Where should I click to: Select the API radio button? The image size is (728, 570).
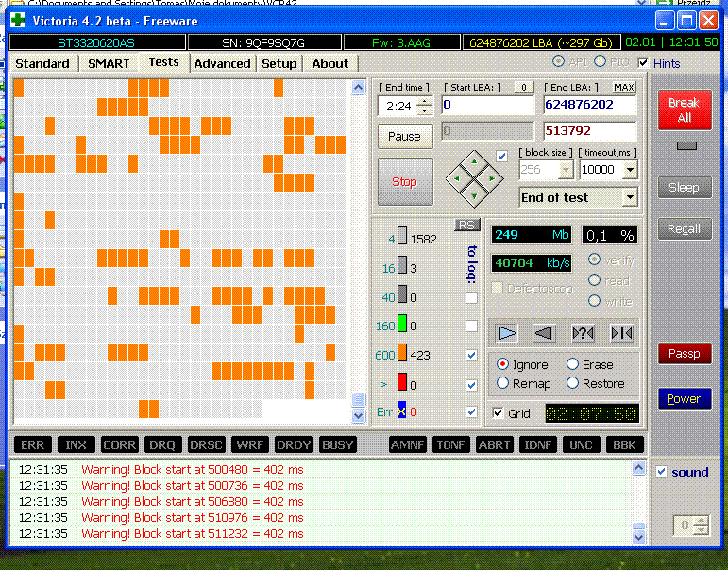point(559,61)
